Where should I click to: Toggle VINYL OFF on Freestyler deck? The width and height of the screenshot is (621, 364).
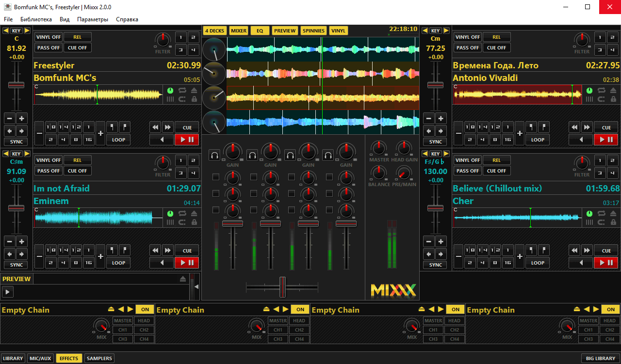(49, 37)
